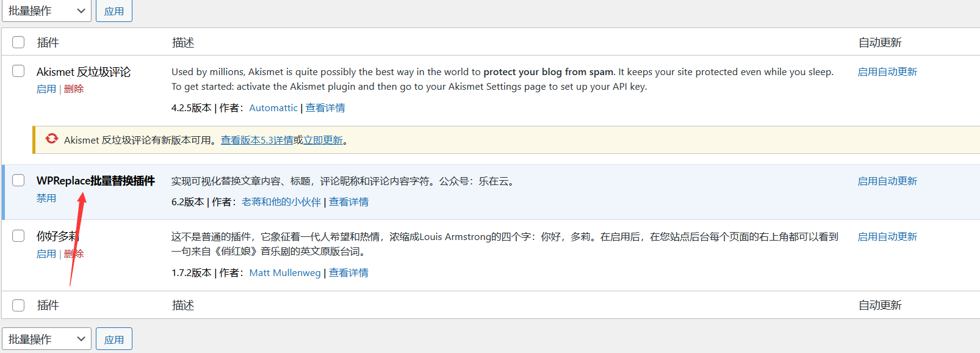View details for the 你好多莉 plugin
This screenshot has height=353, width=980.
tap(348, 273)
